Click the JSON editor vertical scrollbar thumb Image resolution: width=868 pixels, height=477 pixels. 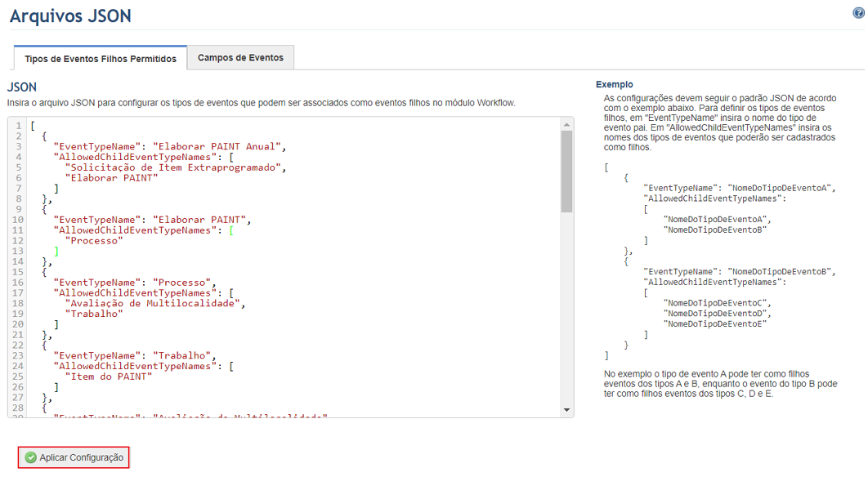pos(566,172)
